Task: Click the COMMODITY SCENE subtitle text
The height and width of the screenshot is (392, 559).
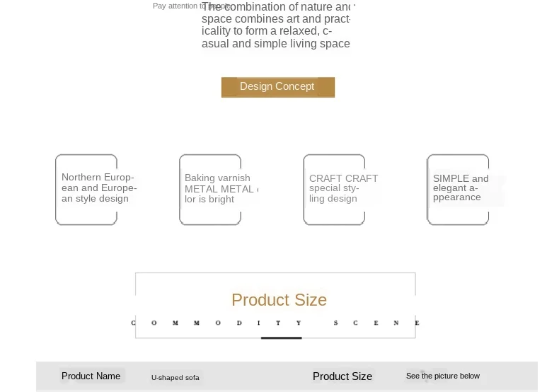Action: click(275, 323)
